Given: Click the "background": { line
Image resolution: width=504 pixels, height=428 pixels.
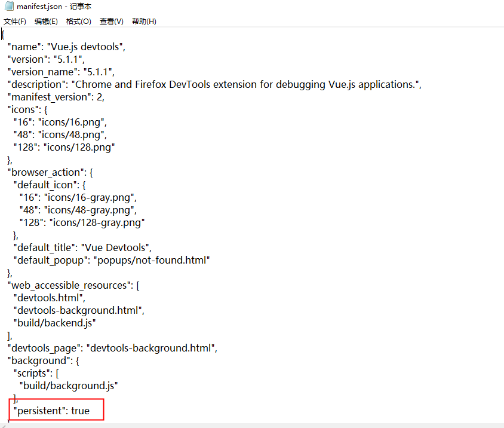Looking at the screenshot, I should [44, 360].
